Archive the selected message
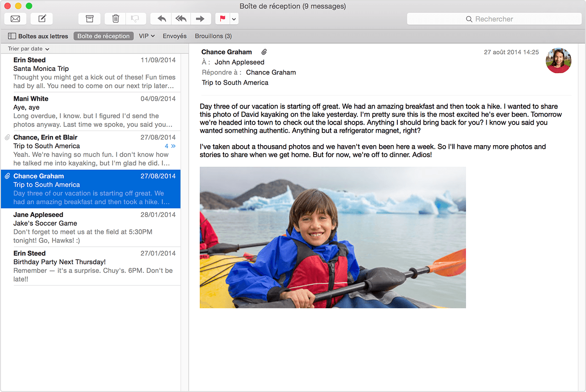The image size is (586, 392). tap(89, 18)
